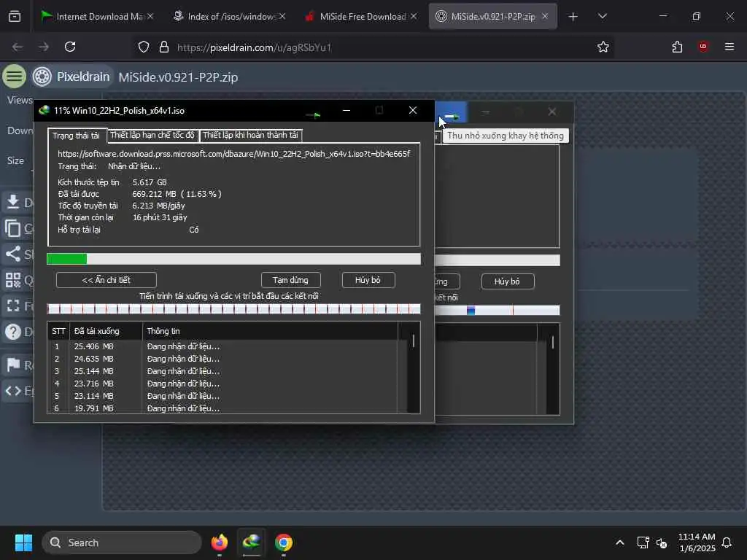Show hidden system tray icons
This screenshot has width=747, height=560.
click(620, 542)
